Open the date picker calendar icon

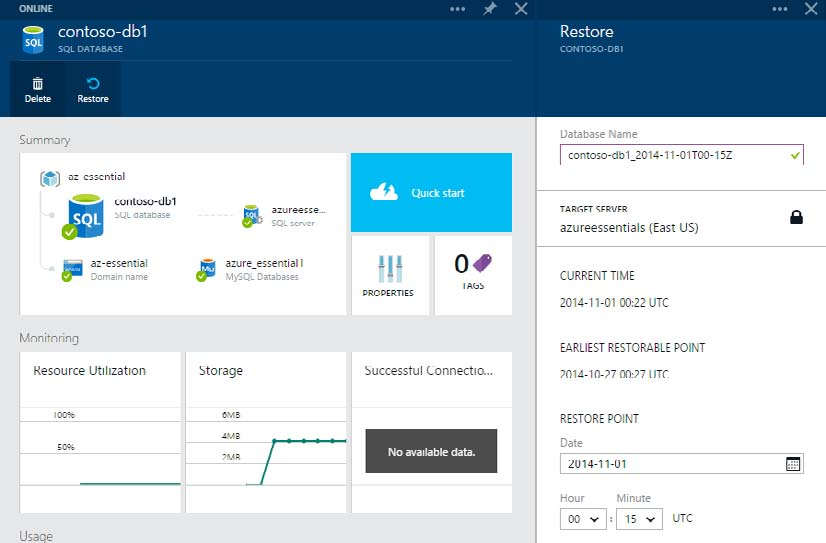[x=793, y=464]
